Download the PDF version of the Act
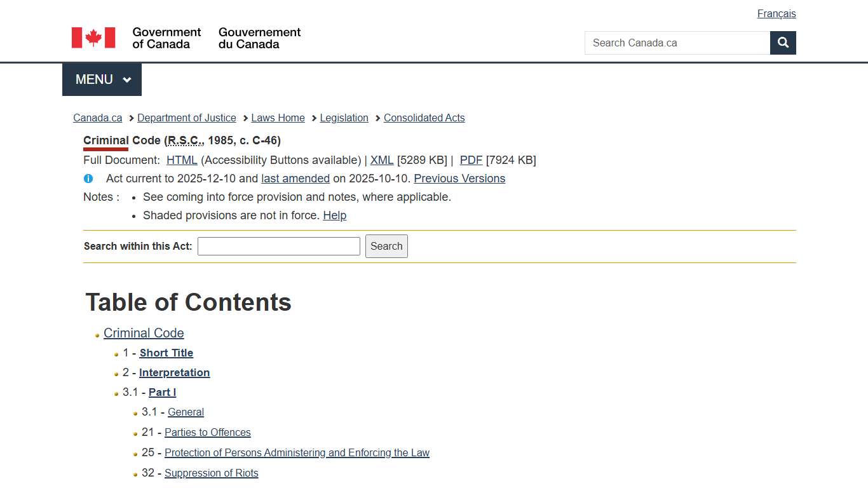Image resolution: width=868 pixels, height=488 pixels. click(x=471, y=160)
